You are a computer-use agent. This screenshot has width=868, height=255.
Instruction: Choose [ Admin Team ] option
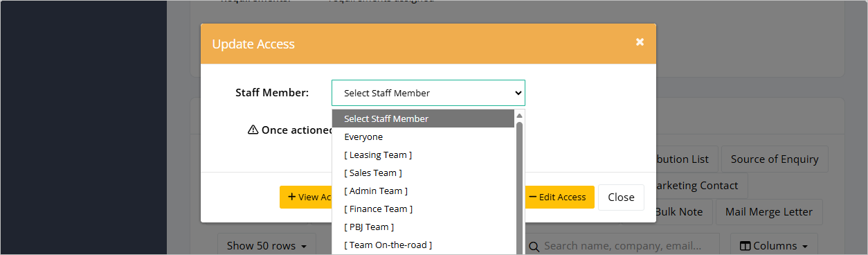tap(423, 191)
